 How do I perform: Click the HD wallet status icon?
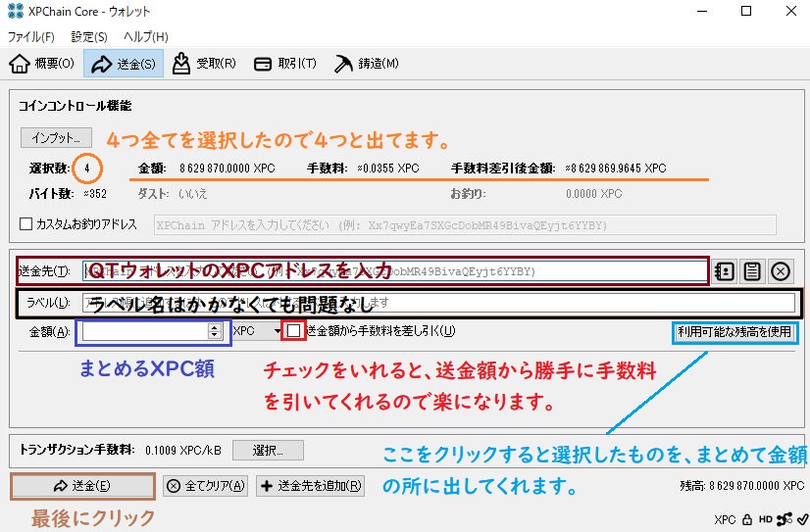pyautogui.click(x=766, y=519)
